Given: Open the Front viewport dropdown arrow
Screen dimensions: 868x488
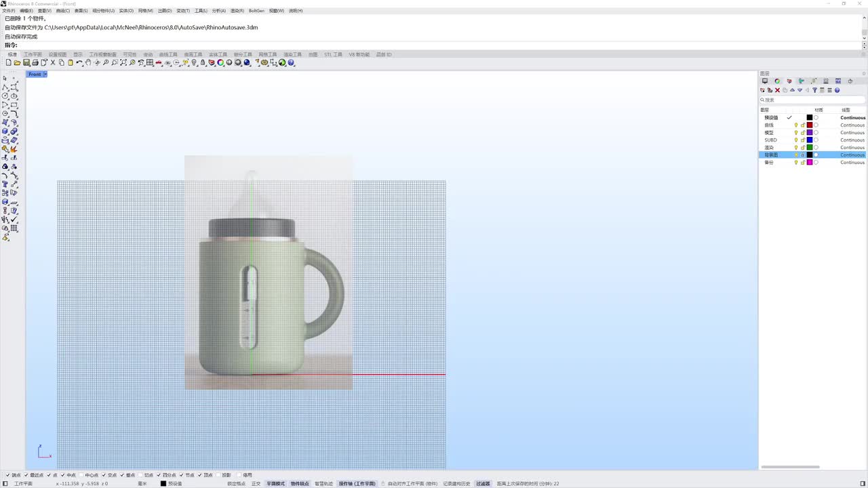Looking at the screenshot, I should point(45,74).
